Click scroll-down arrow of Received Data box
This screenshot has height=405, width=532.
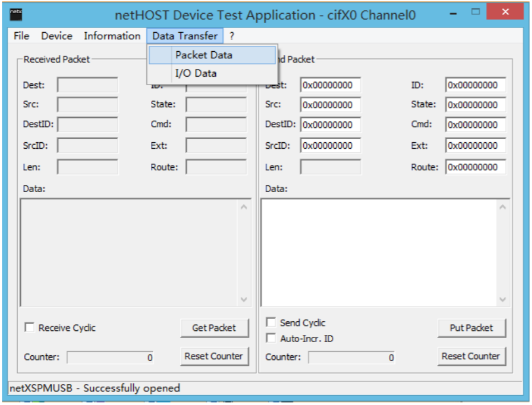click(243, 299)
